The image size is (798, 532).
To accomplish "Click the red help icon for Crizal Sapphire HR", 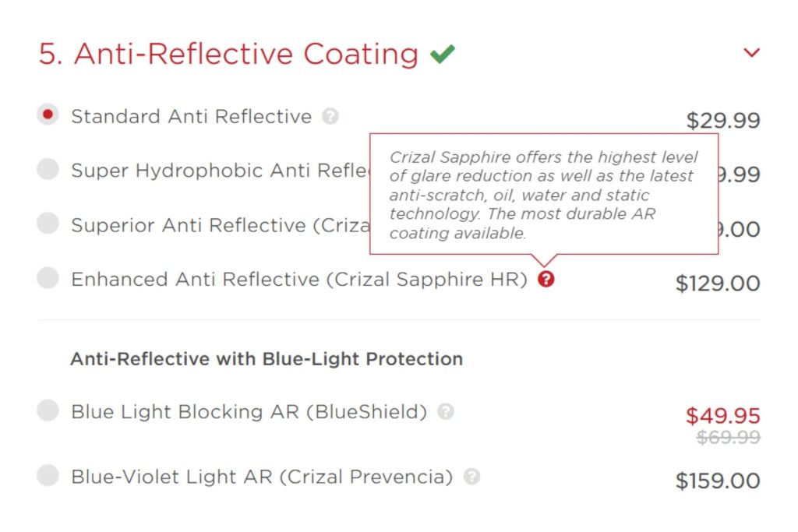I will tap(546, 278).
